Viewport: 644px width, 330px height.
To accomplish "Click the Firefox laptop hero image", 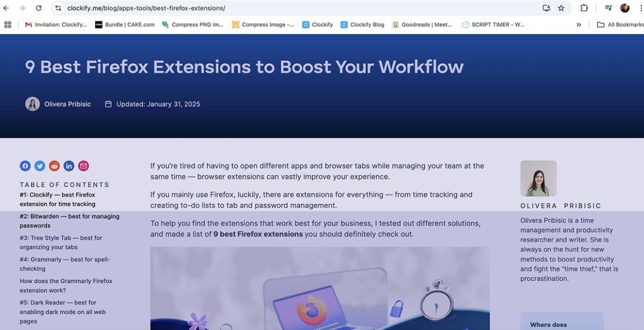I will tap(320, 288).
